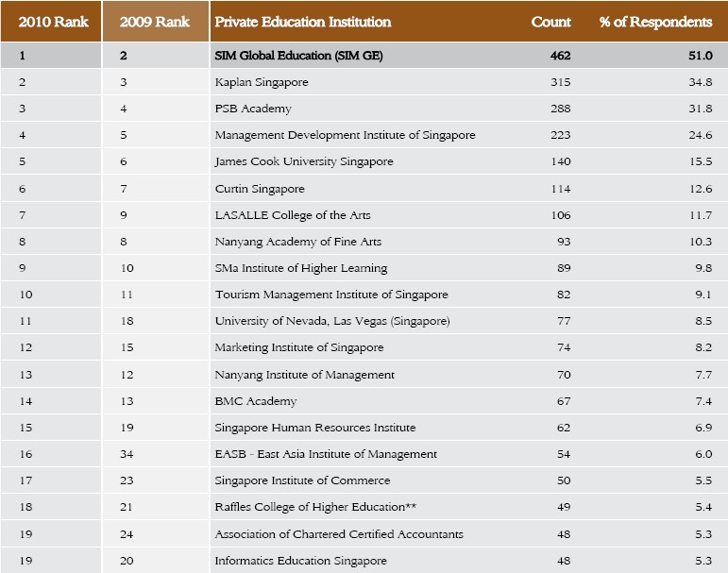Click the '% of Respondents' header
The image size is (728, 573).
(x=655, y=22)
